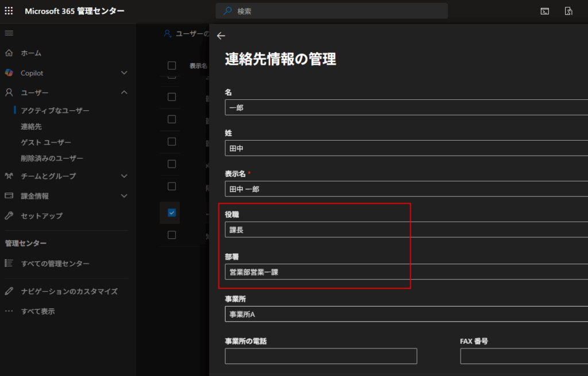Click the 部署 field with 営業部営業一課

(407, 272)
